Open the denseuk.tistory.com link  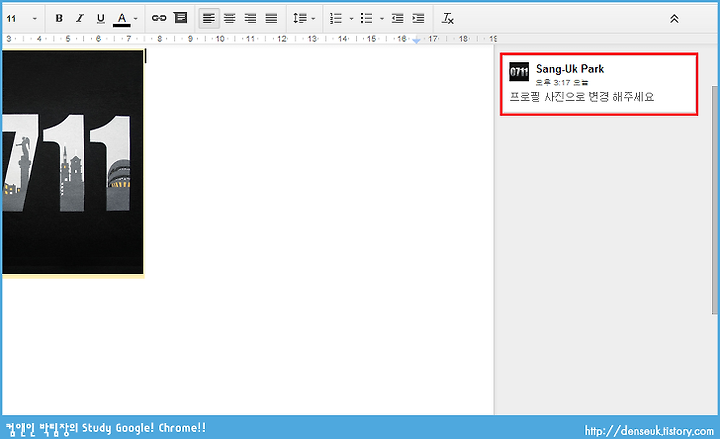[x=649, y=431]
